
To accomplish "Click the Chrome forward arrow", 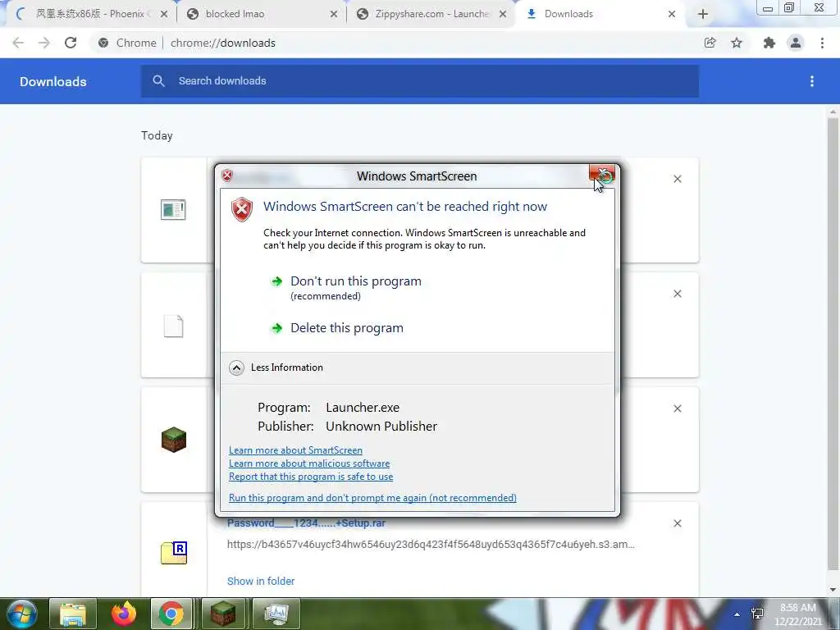I will [44, 43].
